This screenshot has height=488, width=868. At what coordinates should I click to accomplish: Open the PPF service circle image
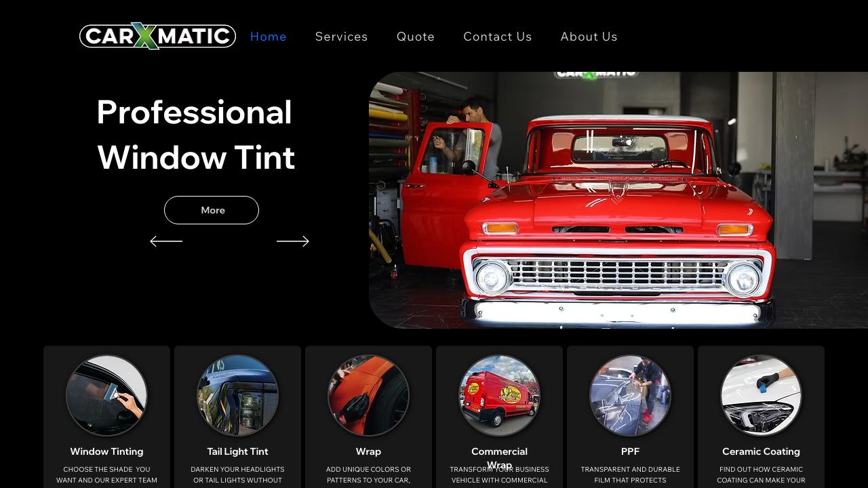tap(630, 396)
